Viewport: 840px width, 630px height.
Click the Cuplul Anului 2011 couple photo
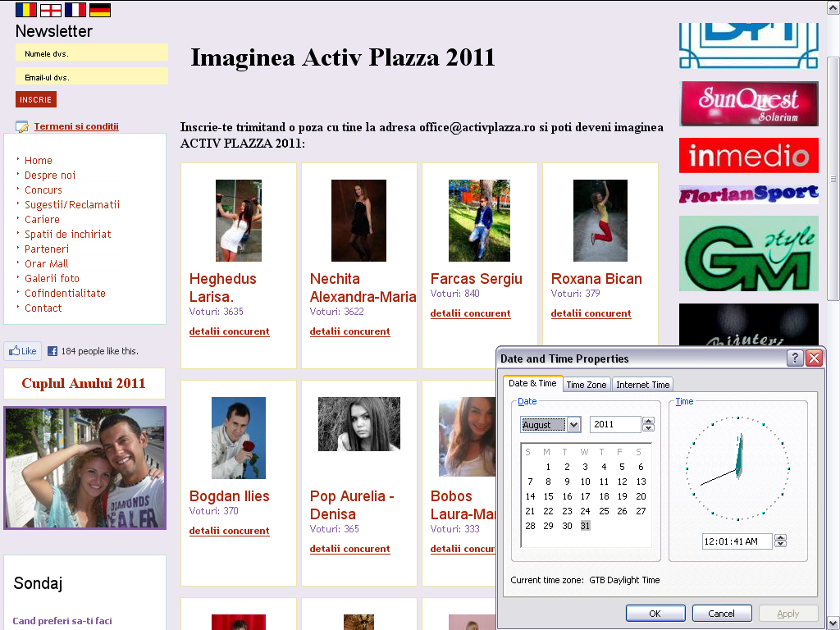84,468
